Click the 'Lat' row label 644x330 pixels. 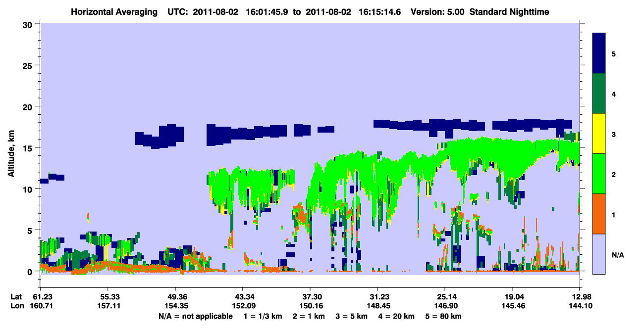tap(16, 297)
